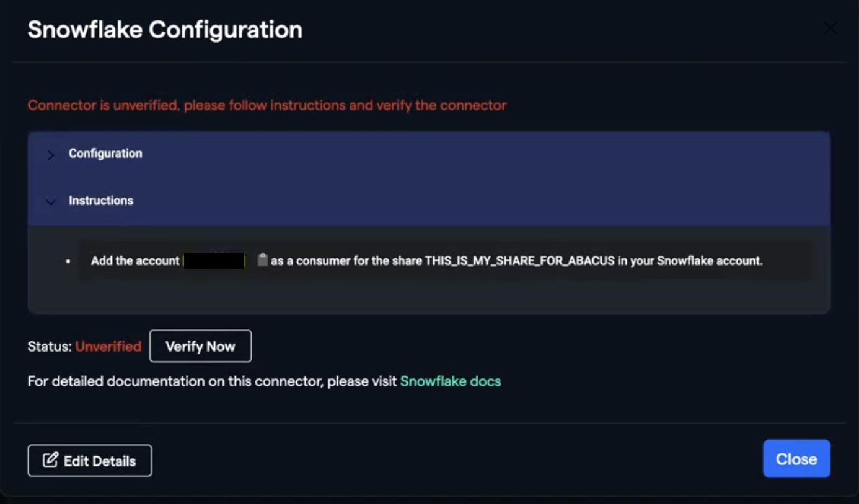Click the 'Add the account' instruction text
This screenshot has height=504, width=859.
(x=135, y=261)
